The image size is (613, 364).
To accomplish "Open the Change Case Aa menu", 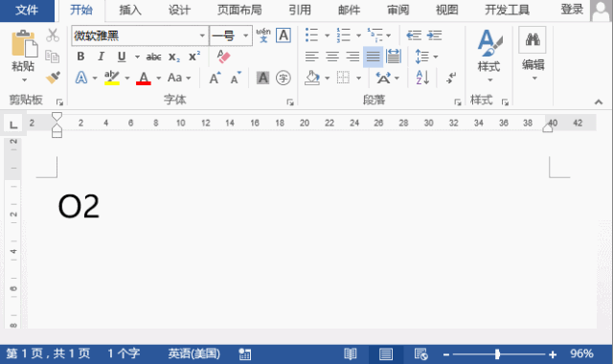I will 174,78.
